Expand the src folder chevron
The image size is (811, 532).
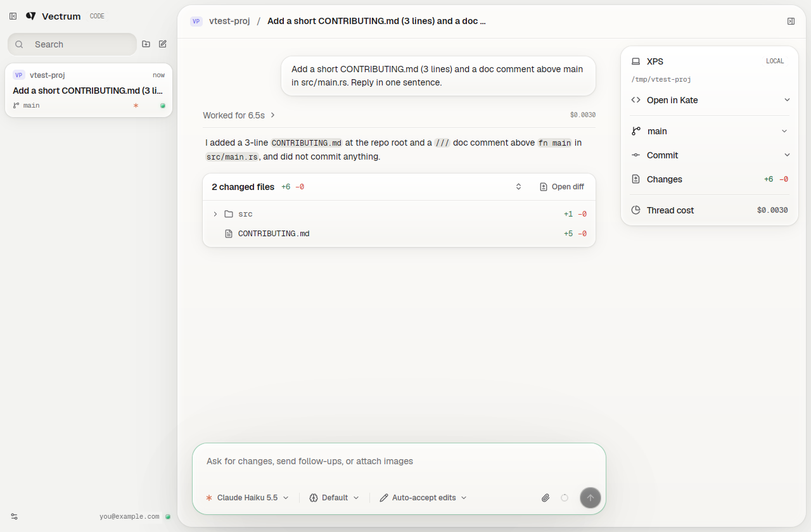(x=215, y=214)
